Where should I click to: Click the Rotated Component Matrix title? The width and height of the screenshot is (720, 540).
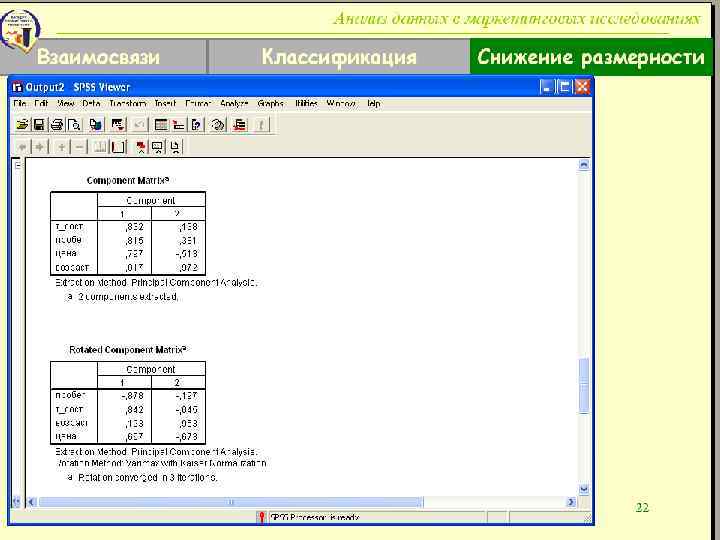click(x=128, y=350)
